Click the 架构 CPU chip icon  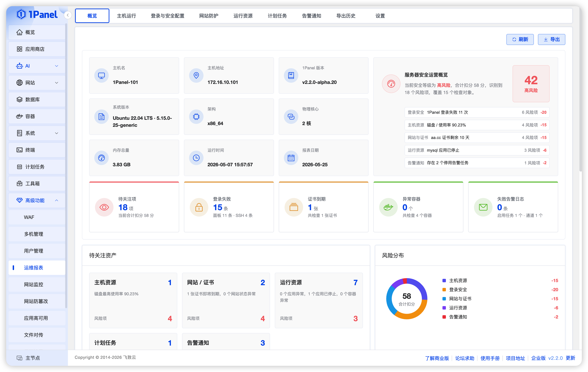point(196,117)
